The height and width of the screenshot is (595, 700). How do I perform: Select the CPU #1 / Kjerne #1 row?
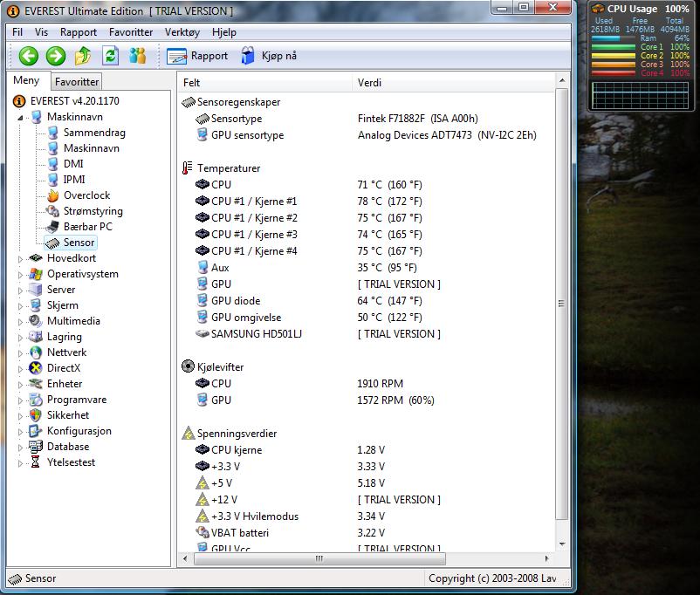coord(366,202)
